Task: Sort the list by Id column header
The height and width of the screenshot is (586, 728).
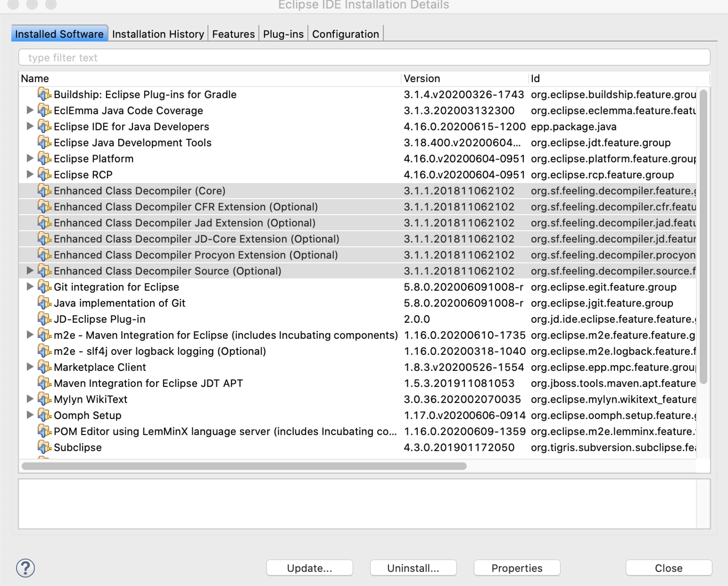Action: [x=619, y=78]
